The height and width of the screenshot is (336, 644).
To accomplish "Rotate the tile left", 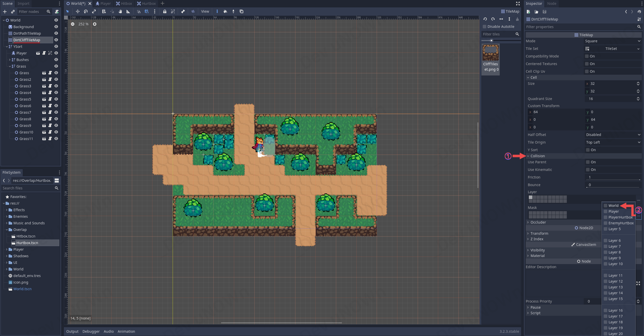I will tap(485, 19).
